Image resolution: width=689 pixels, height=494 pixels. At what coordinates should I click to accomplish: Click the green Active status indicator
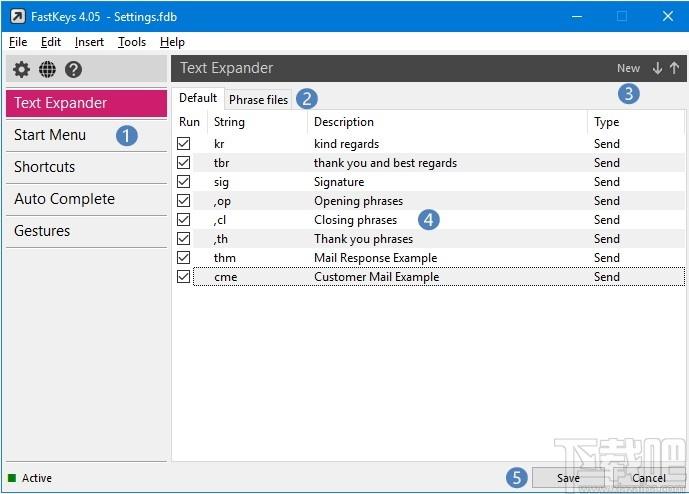[x=12, y=478]
